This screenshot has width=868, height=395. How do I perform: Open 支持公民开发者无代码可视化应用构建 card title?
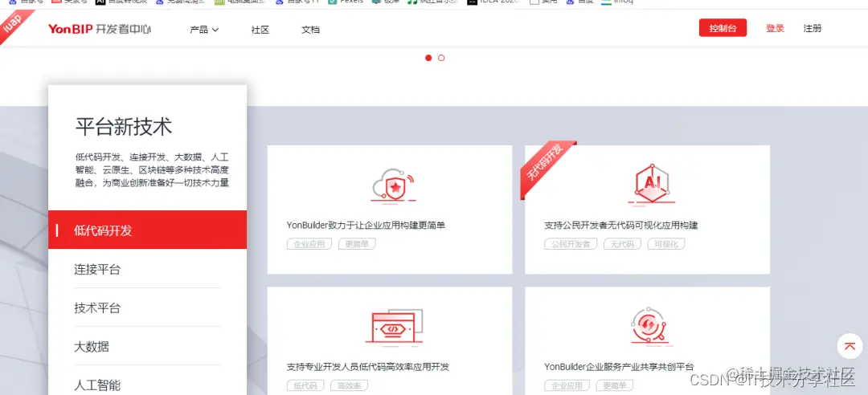[621, 225]
